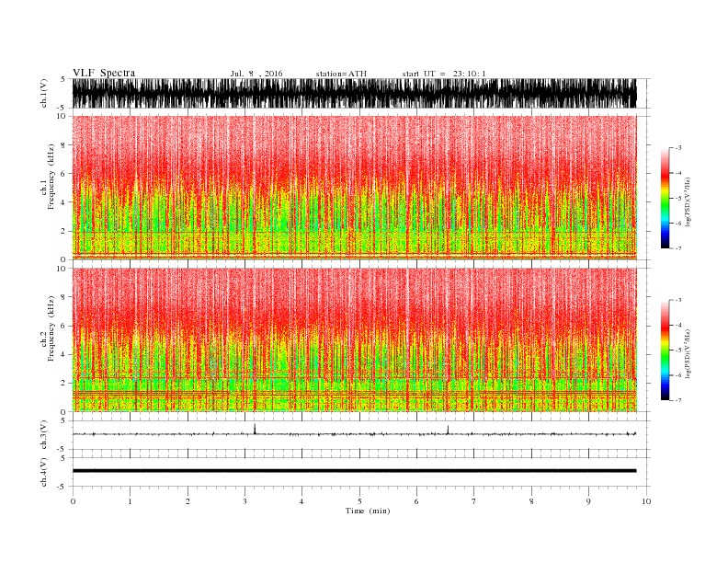The height and width of the screenshot is (563, 728).
Task: Click the "-7" tick on ch.2 color bar
Action: (678, 400)
